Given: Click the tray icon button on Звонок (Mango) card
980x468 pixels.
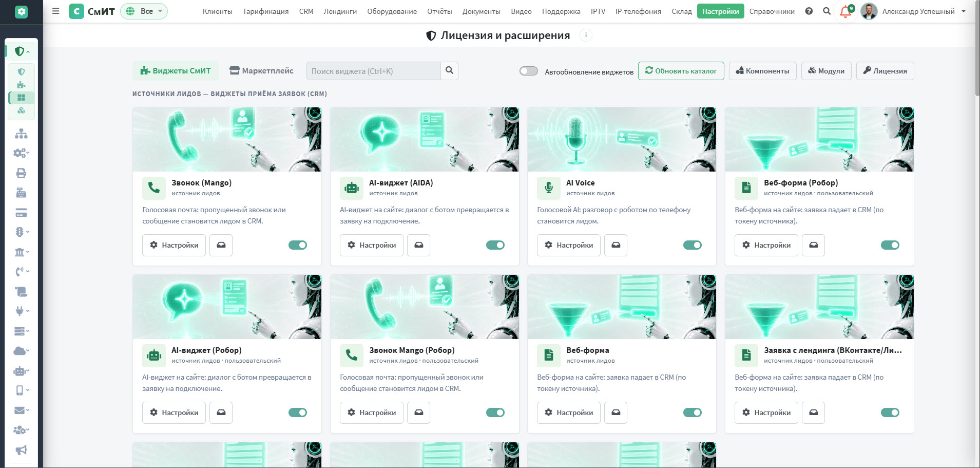Looking at the screenshot, I should point(221,245).
